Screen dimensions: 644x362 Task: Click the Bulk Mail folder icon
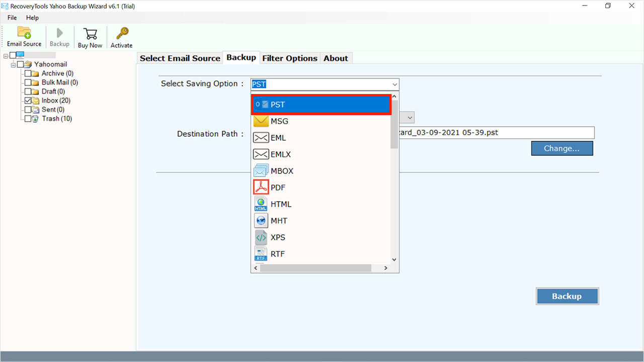click(36, 82)
